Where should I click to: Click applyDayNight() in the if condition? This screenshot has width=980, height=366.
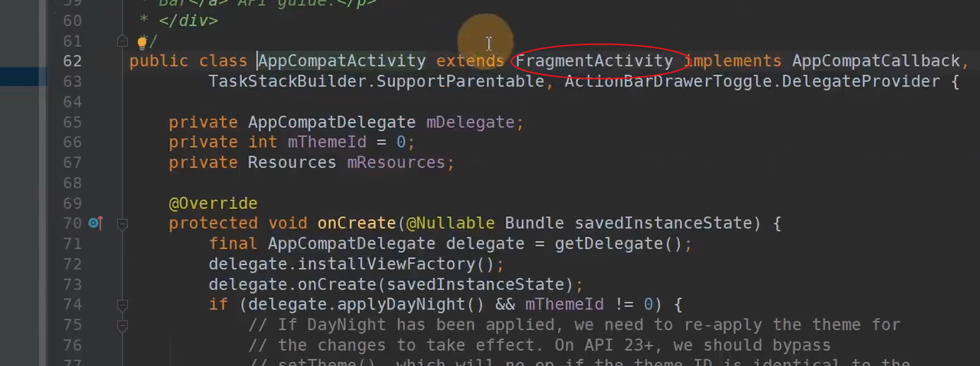pyautogui.click(x=411, y=305)
